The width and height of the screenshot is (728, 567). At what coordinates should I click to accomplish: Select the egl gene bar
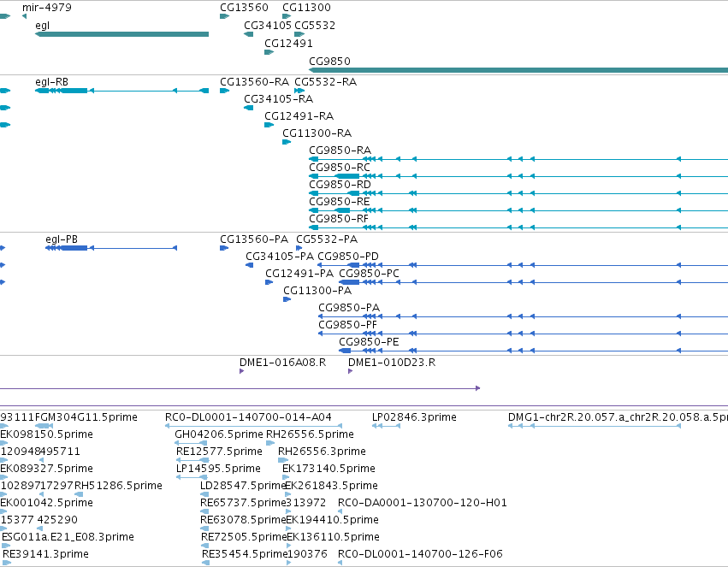(121, 34)
